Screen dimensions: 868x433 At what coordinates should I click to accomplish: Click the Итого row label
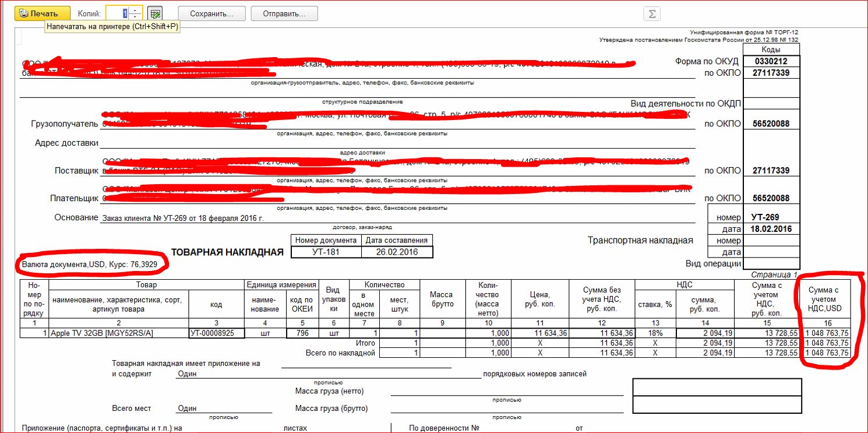point(365,343)
